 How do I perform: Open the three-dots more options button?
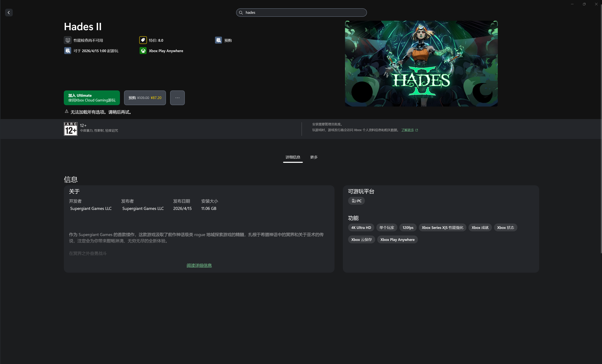[x=177, y=98]
